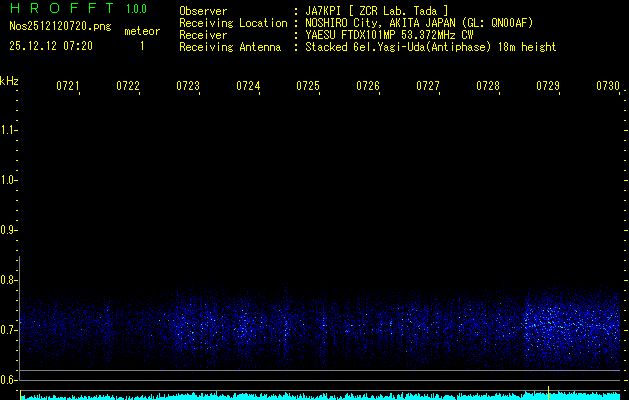This screenshot has height=400, width=629.
Task: Select the 1.0 frequency axis label
Action: 9,180
